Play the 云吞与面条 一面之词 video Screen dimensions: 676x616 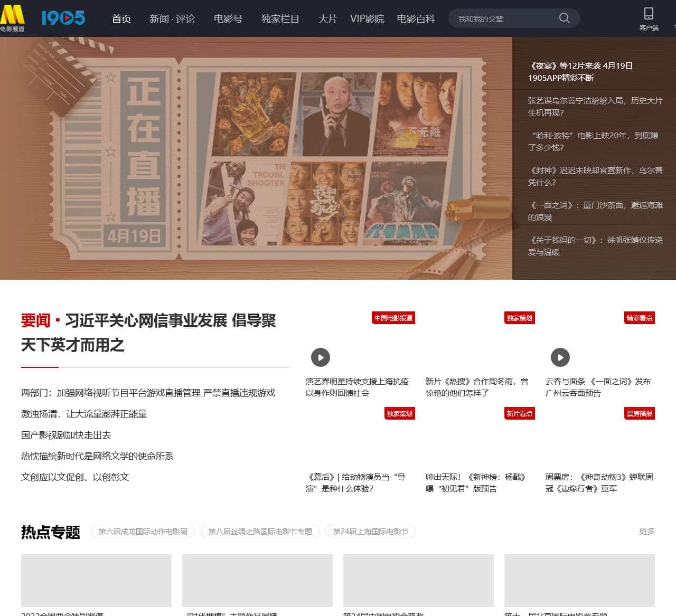560,357
